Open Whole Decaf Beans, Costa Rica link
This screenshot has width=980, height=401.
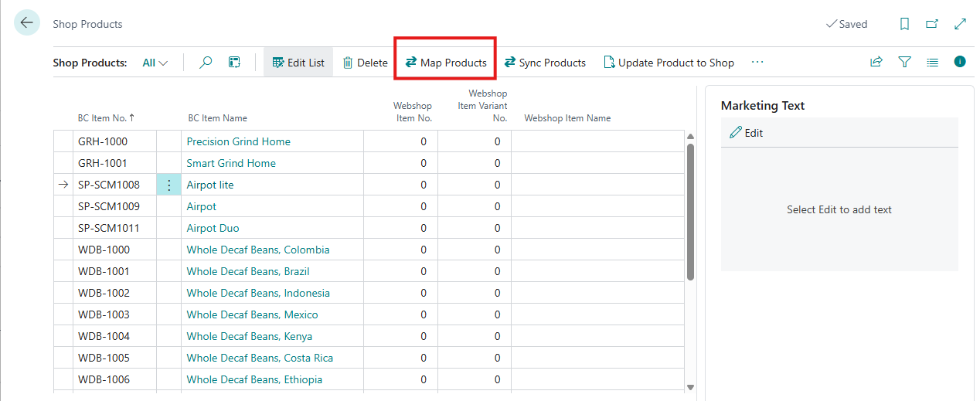pos(260,358)
